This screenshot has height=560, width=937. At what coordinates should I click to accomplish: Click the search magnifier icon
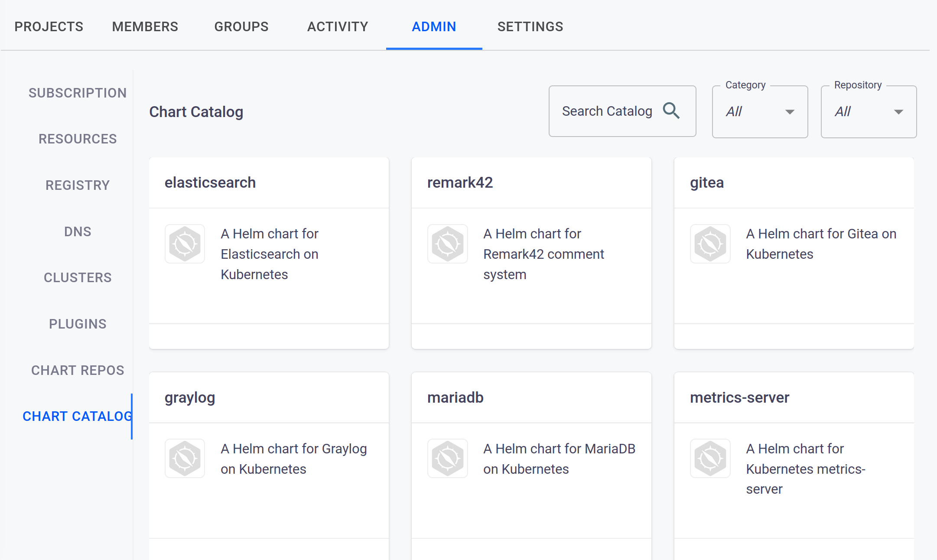click(671, 111)
